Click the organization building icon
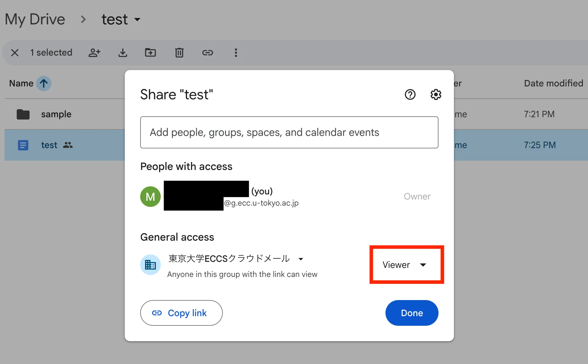 [x=150, y=265]
